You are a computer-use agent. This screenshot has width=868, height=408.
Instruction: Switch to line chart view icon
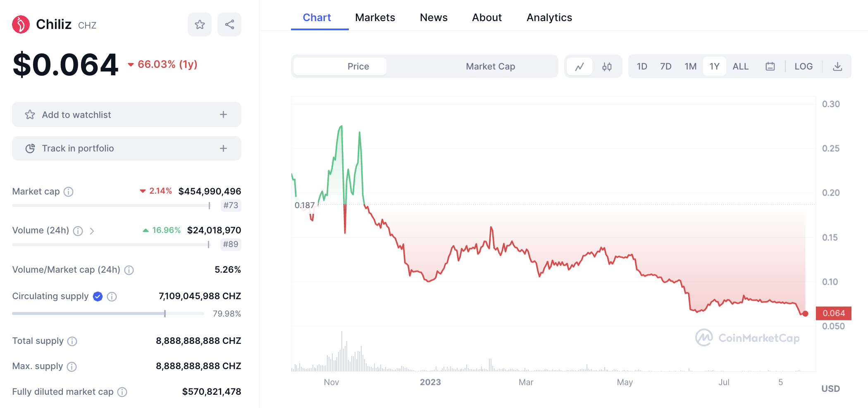[579, 67]
